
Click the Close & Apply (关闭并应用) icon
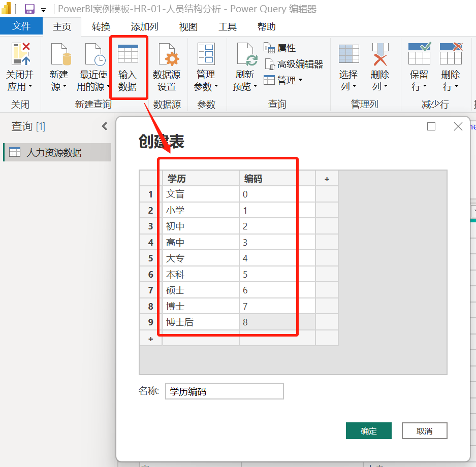tap(21, 54)
